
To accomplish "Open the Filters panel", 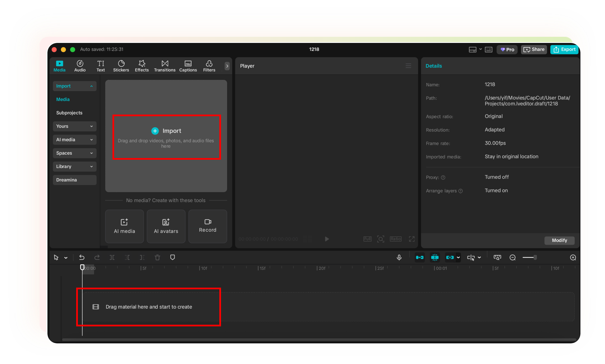I will coord(209,66).
